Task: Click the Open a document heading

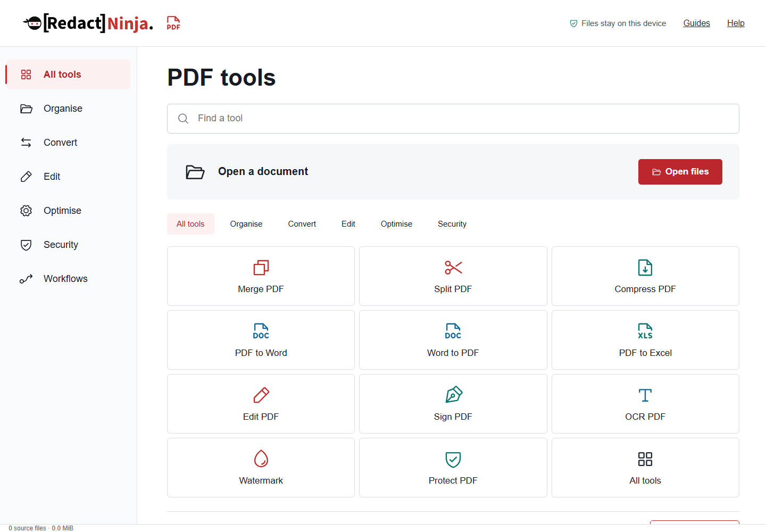Action: point(263,171)
